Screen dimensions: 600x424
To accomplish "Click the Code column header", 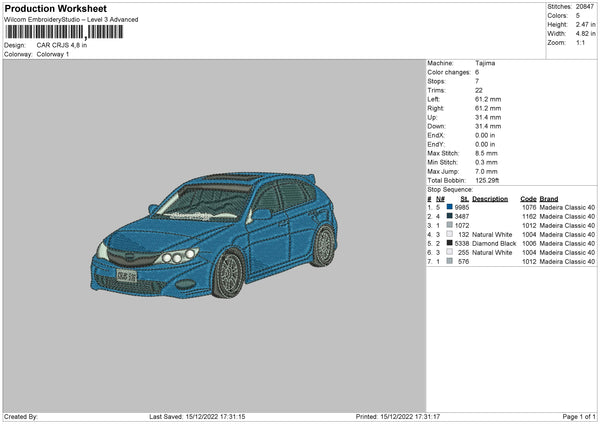I will (x=528, y=199).
